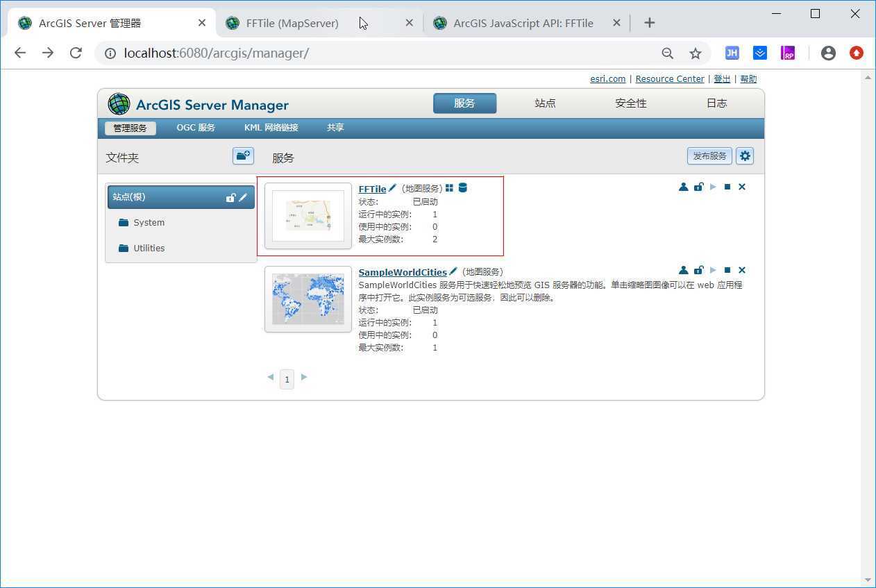This screenshot has width=876, height=588.
Task: Click the zoom magnifier icon in address bar
Action: [667, 53]
